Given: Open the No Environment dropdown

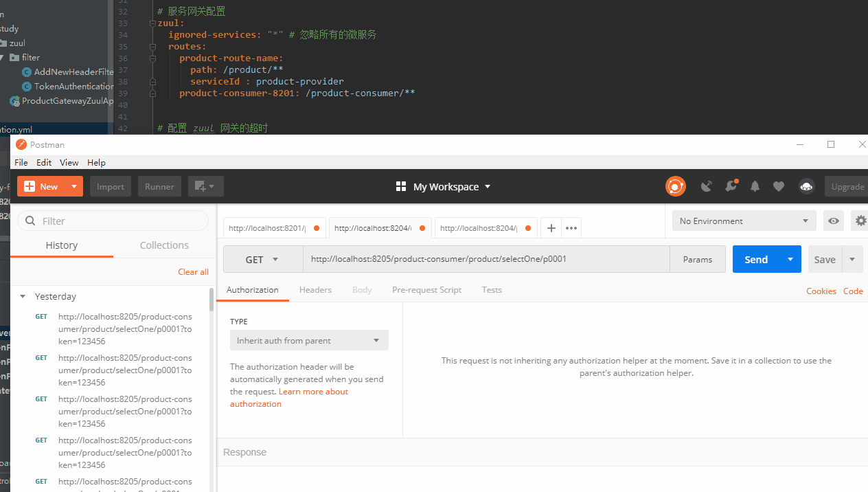Looking at the screenshot, I should click(744, 221).
